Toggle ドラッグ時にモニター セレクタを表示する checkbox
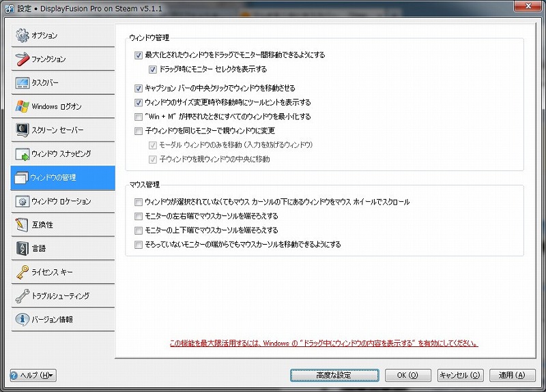The image size is (546, 392). pyautogui.click(x=152, y=70)
